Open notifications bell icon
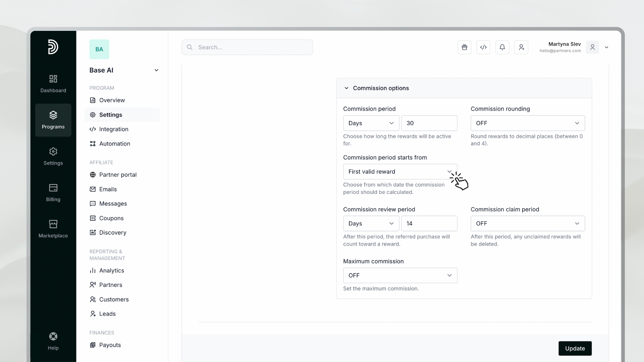The width and height of the screenshot is (644, 362). (502, 47)
